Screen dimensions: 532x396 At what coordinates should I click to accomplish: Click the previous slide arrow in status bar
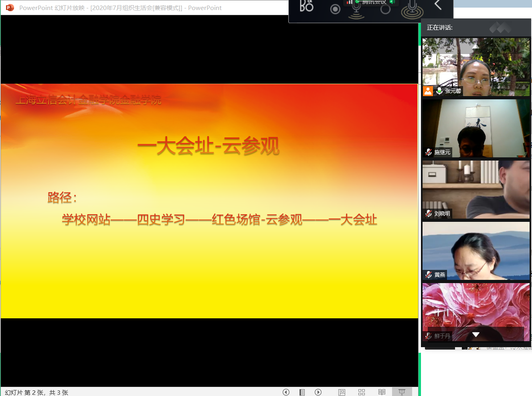point(286,392)
